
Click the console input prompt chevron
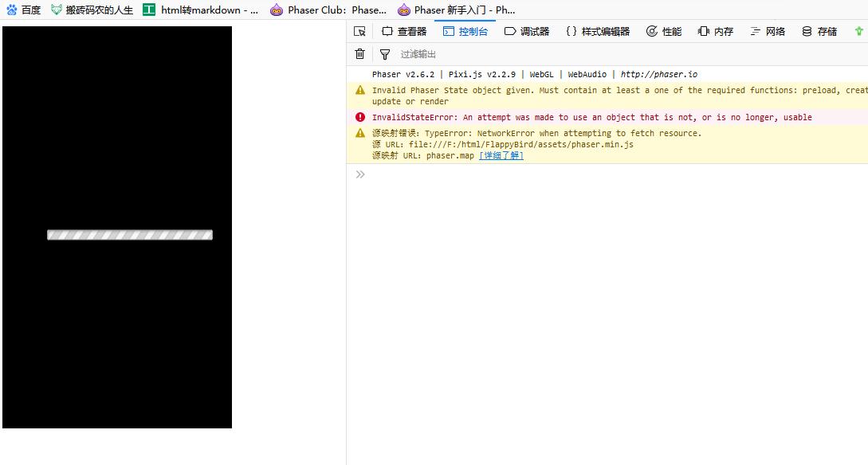[x=360, y=174]
